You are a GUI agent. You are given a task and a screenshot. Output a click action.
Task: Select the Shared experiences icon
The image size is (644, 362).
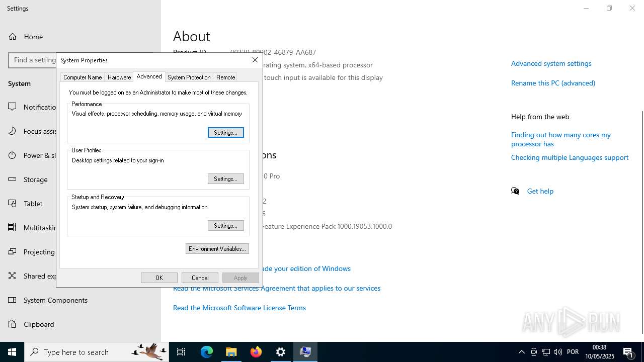[x=13, y=276]
